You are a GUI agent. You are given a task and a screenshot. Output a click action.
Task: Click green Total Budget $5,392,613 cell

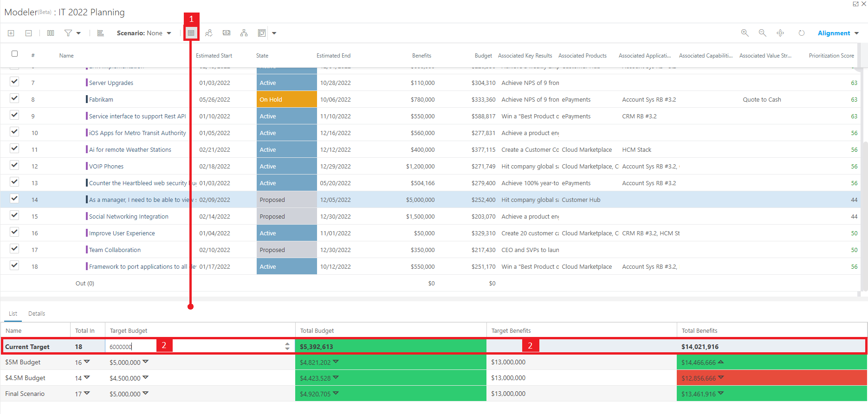391,346
